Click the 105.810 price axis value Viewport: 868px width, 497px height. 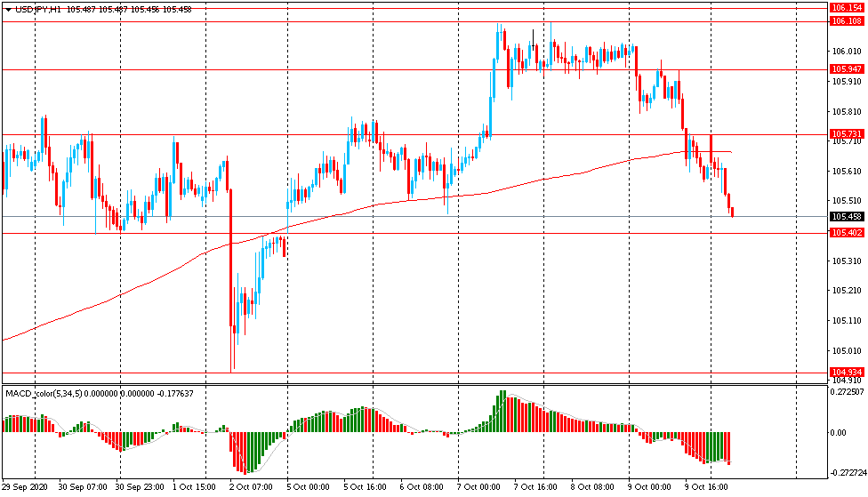click(x=847, y=112)
